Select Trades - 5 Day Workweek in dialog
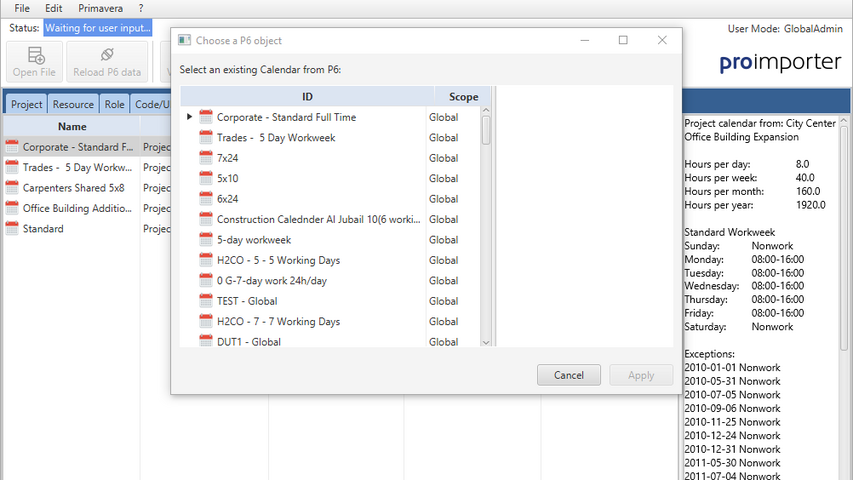Screen dimensions: 853x480 coord(289,138)
